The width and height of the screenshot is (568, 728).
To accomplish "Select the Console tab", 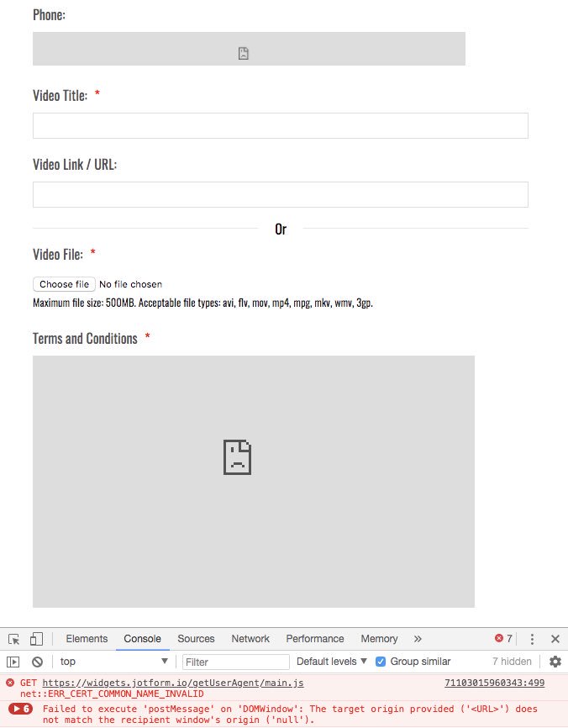I will (x=142, y=639).
